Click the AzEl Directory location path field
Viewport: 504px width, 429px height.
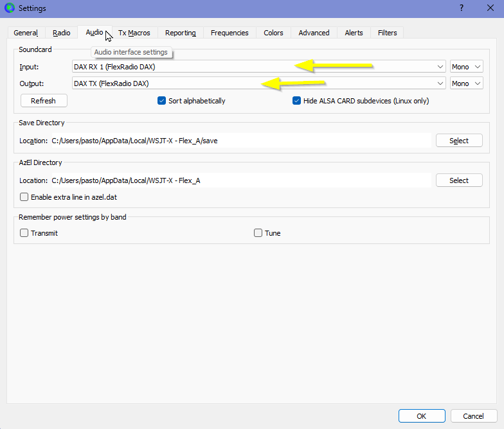pos(240,180)
